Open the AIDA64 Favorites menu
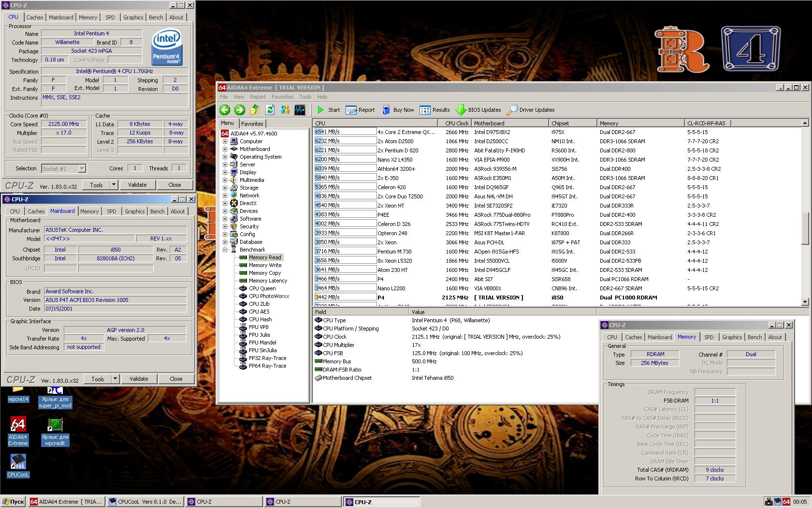The height and width of the screenshot is (508, 812). point(282,97)
